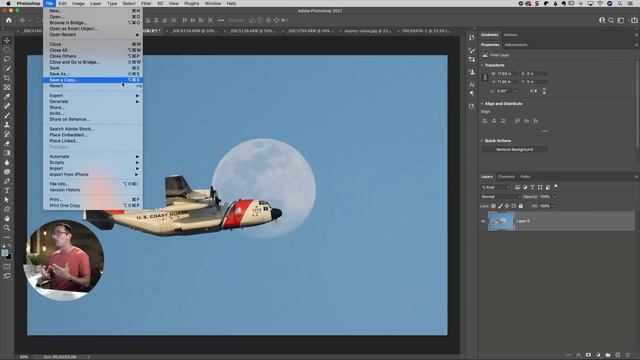Image resolution: width=640 pixels, height=360 pixels.
Task: Select the Move tool
Action: tap(7, 40)
